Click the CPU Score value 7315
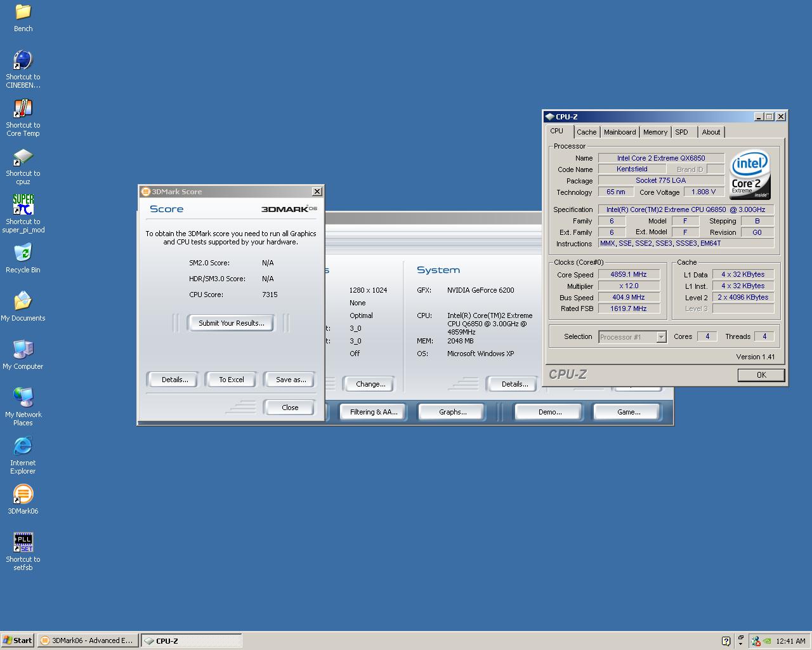812x650 pixels. pos(270,295)
